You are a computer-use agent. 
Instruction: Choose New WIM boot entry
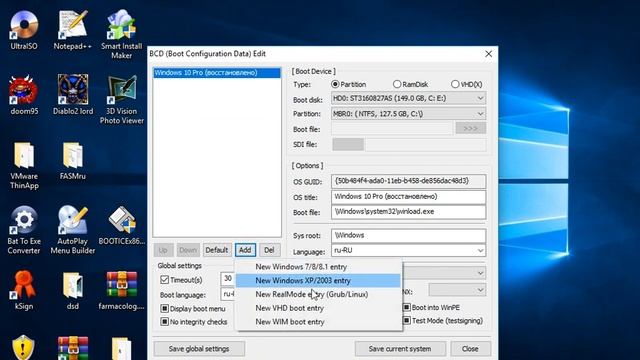point(318,322)
